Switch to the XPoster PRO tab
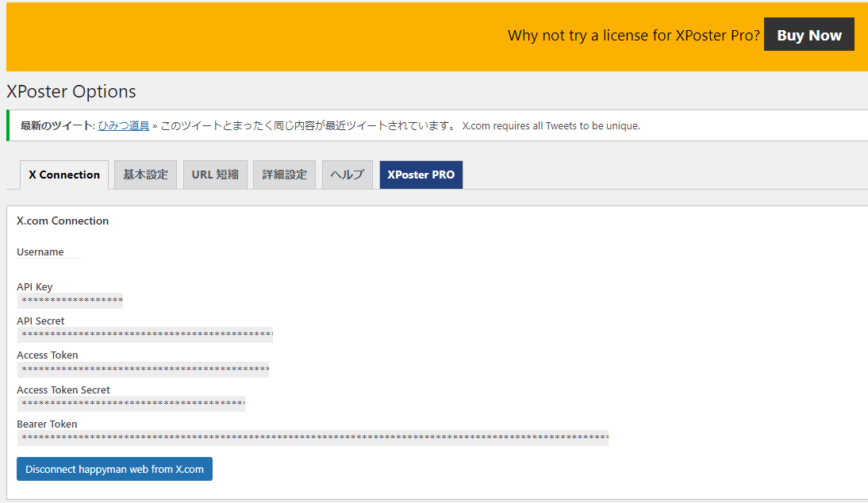 click(421, 175)
